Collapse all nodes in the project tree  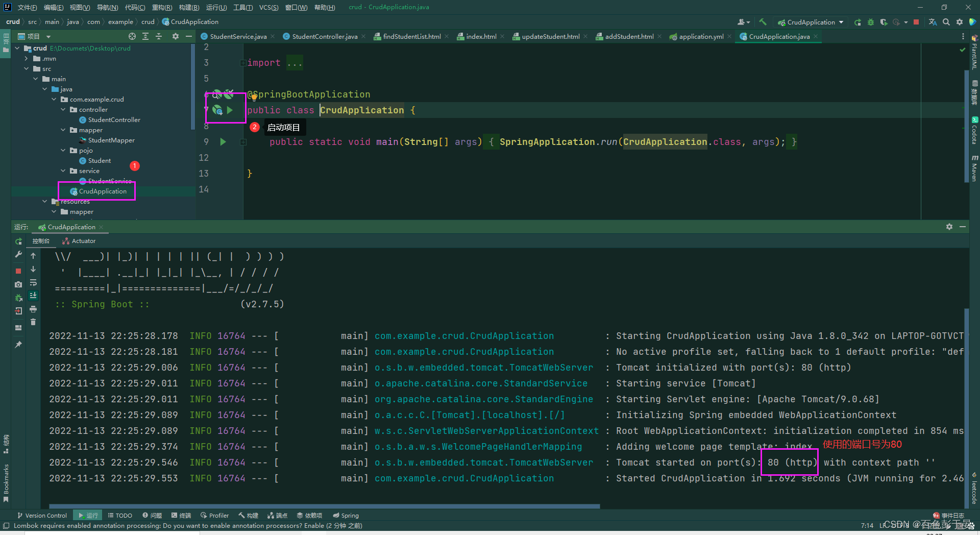click(x=159, y=36)
